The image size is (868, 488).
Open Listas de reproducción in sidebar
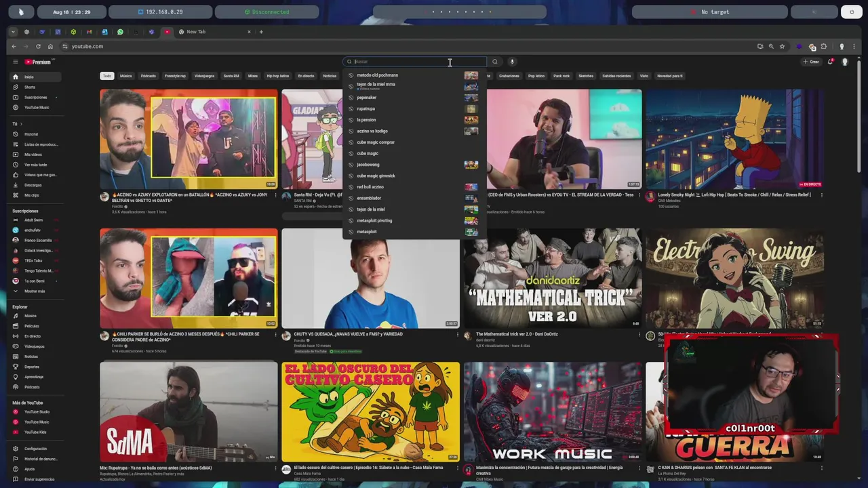click(34, 144)
